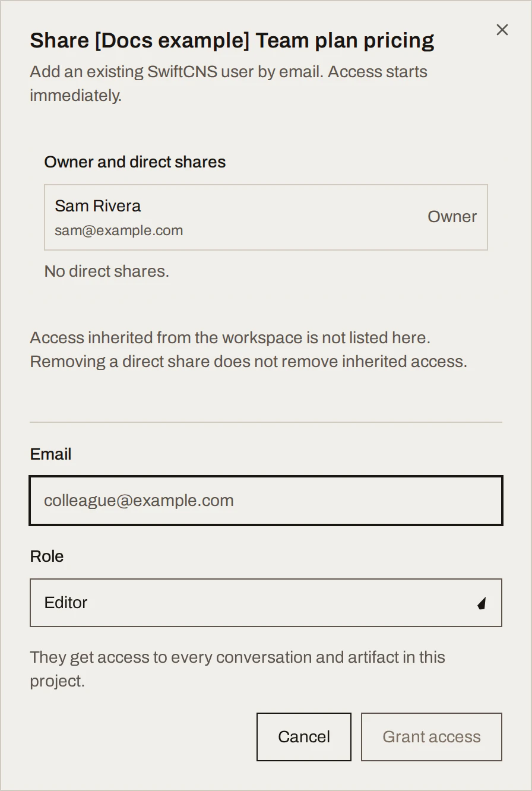Viewport: 532px width, 791px height.
Task: Click the Email input field
Action: click(266, 501)
